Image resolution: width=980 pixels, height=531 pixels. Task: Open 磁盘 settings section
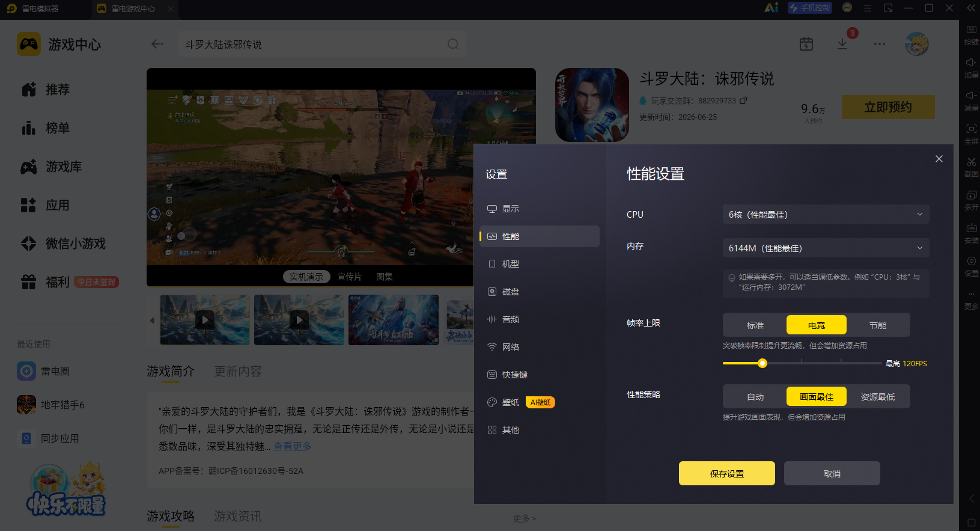(x=540, y=292)
